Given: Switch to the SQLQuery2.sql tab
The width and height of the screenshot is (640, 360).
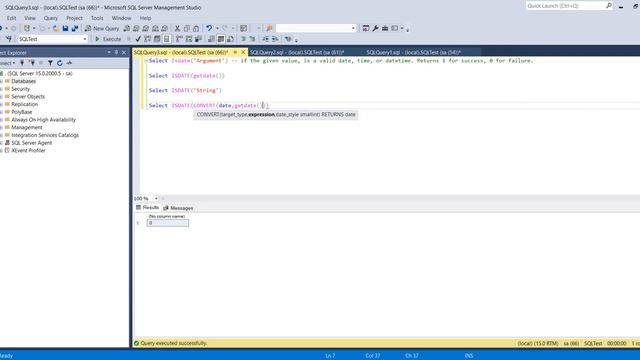Looking at the screenshot, I should [x=297, y=52].
